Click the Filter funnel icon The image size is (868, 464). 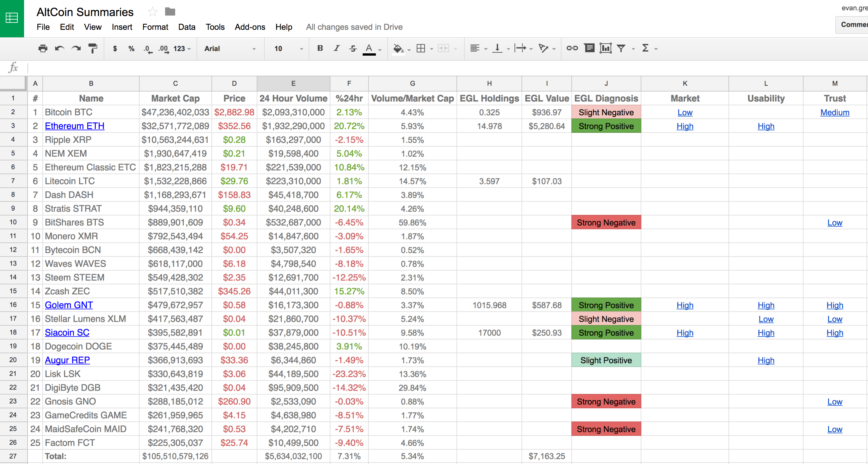621,48
